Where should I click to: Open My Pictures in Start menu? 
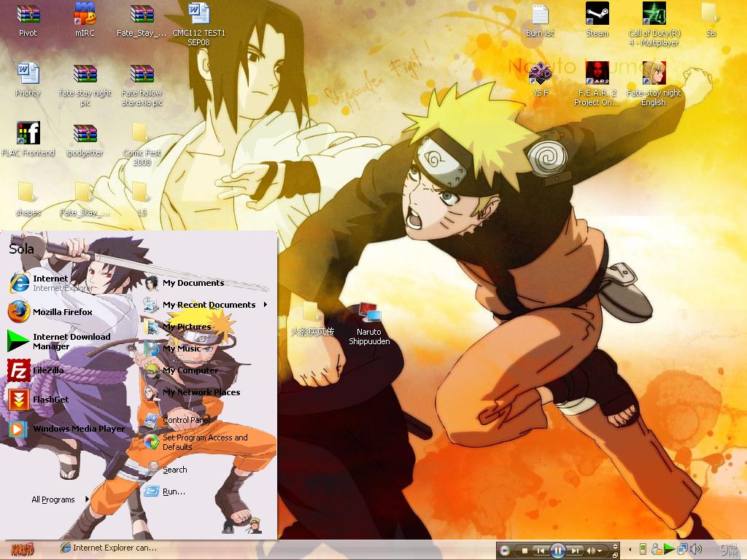pyautogui.click(x=178, y=327)
